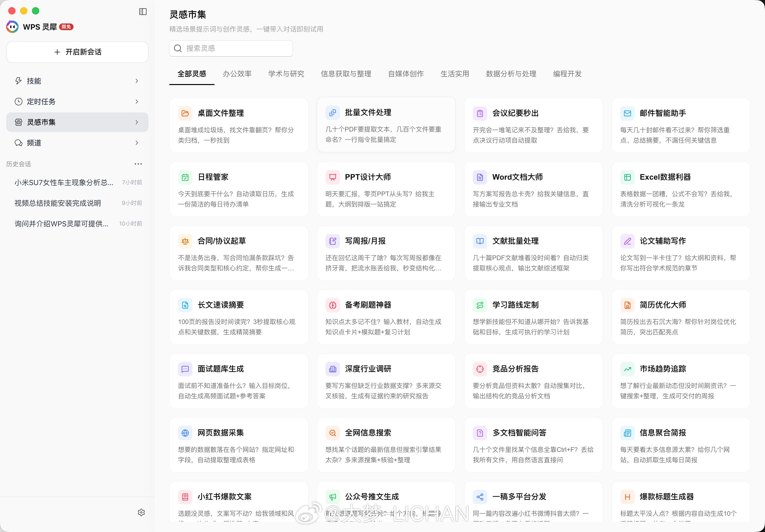Viewport: 765px width, 532px height.
Task: Expand the 频道 chevron arrow
Action: [x=137, y=143]
